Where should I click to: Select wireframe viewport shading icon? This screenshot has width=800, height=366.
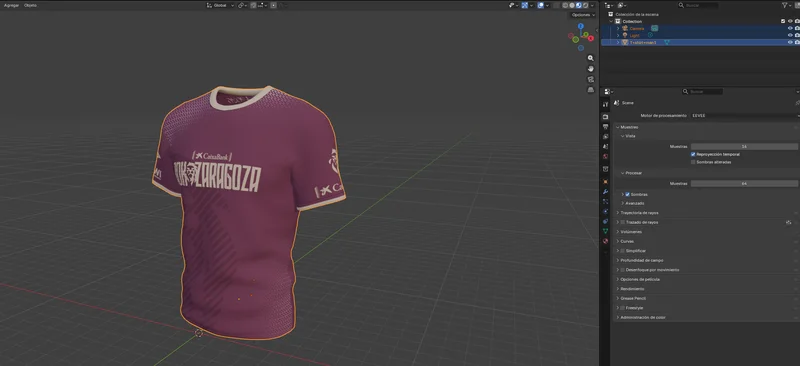pos(565,5)
